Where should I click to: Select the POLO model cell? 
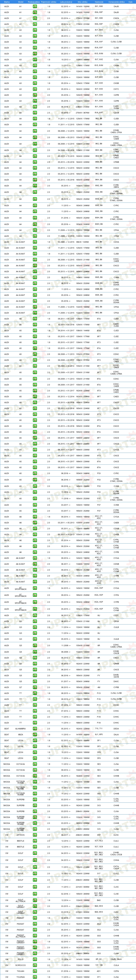(21, 960)
